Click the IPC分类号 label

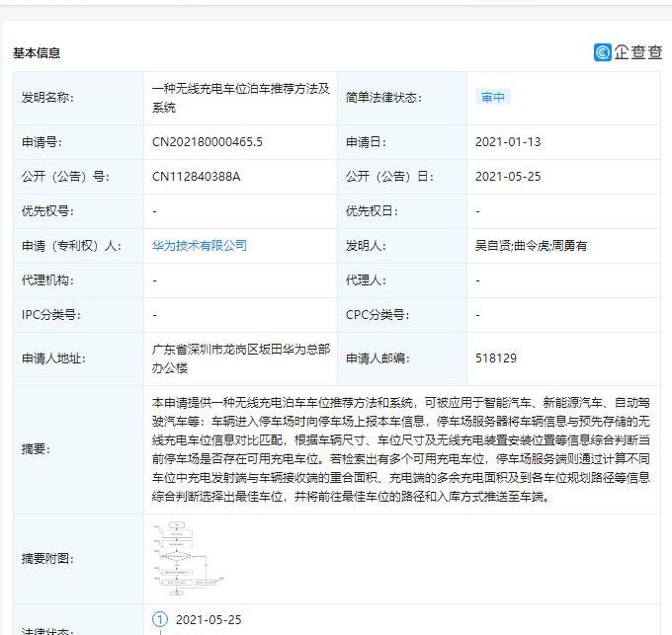pos(51,315)
